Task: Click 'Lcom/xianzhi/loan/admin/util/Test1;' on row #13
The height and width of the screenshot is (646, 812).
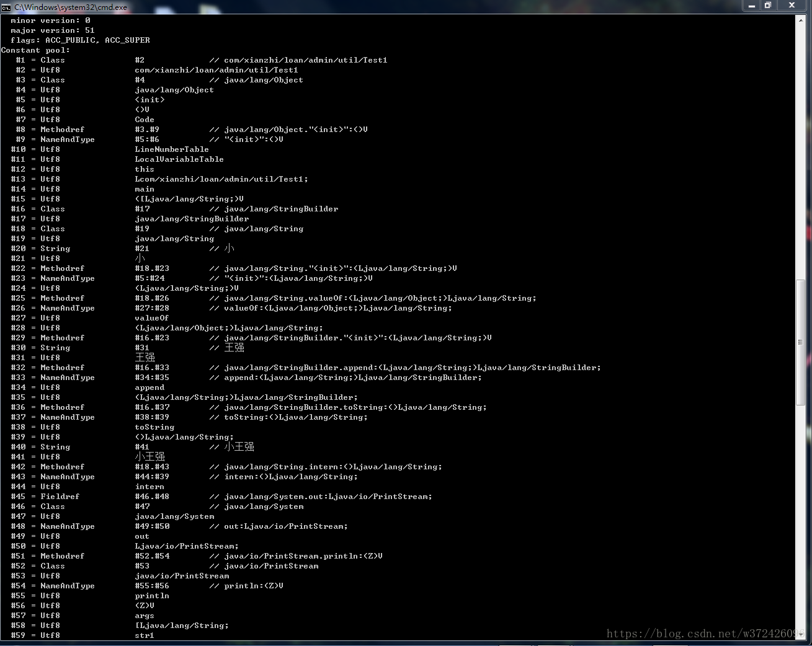Action: 221,179
